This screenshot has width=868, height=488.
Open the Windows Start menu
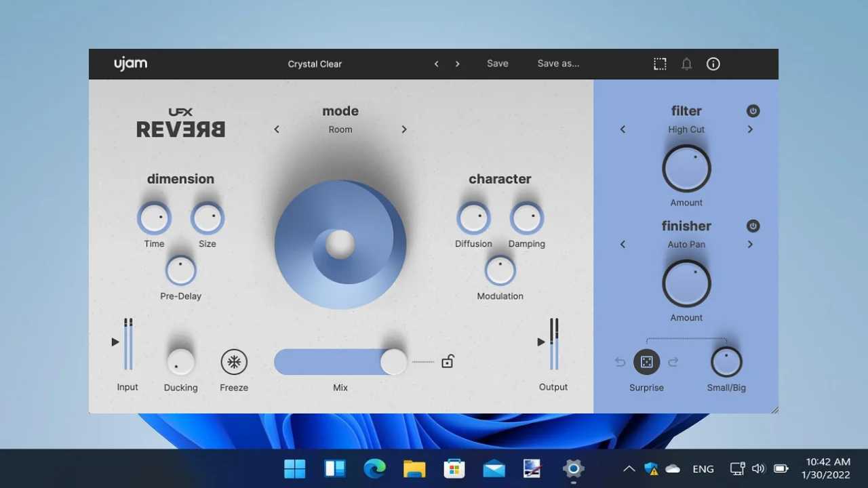pos(294,468)
